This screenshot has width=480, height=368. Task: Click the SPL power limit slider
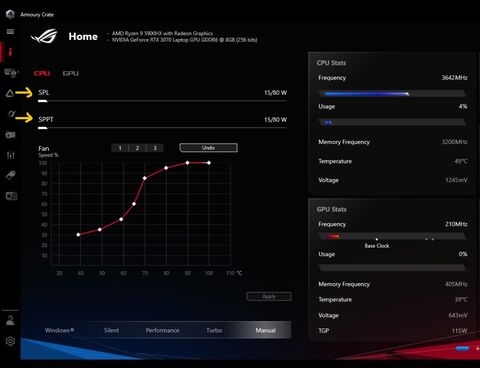click(x=162, y=101)
